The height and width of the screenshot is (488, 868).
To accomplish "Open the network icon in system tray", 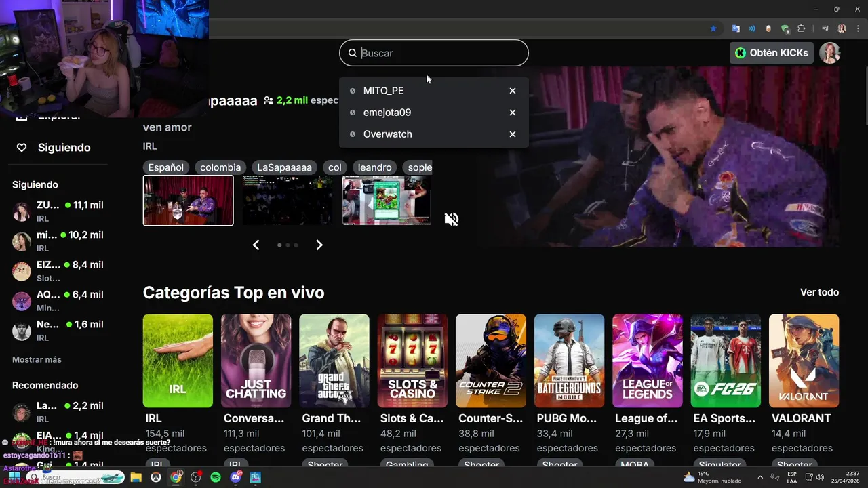I will (x=809, y=477).
